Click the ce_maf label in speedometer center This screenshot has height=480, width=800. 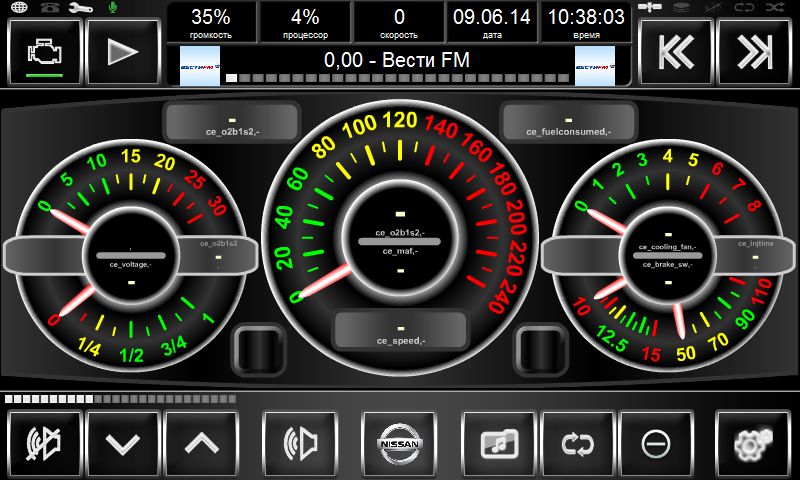[x=401, y=251]
